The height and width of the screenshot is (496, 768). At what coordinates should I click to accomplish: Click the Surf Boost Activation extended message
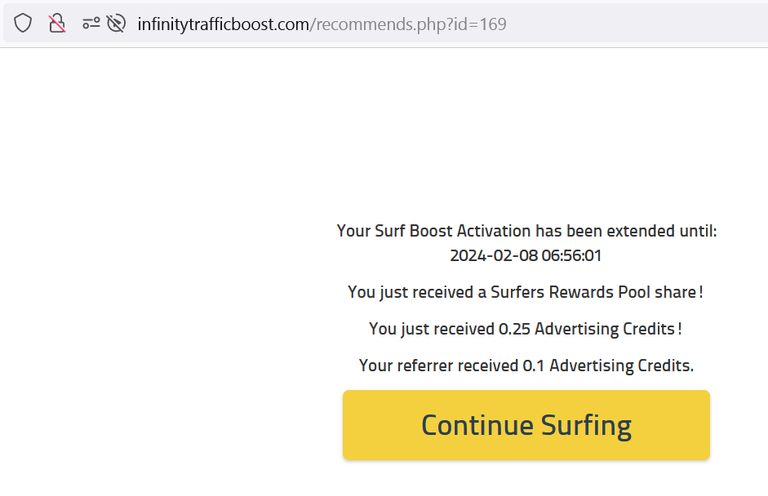click(527, 243)
